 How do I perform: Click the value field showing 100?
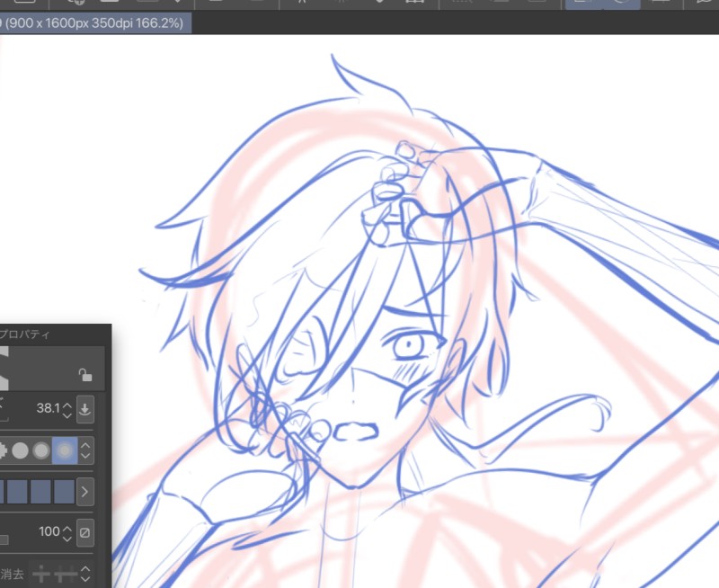click(49, 531)
